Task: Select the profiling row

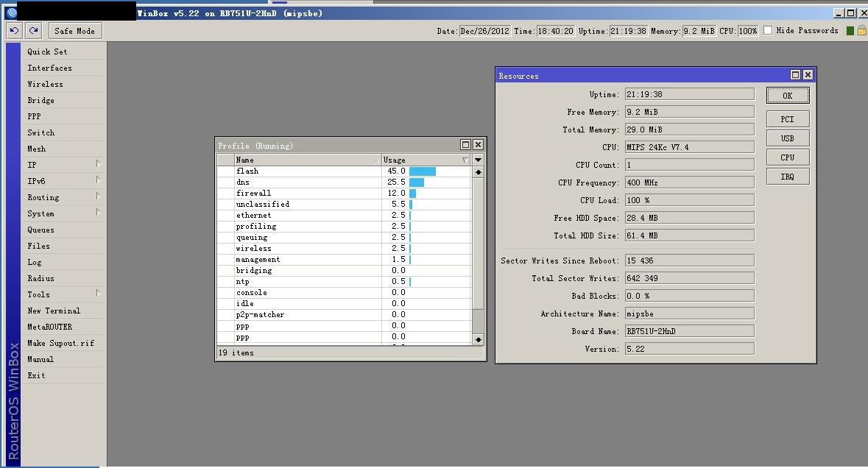Action: (344, 226)
